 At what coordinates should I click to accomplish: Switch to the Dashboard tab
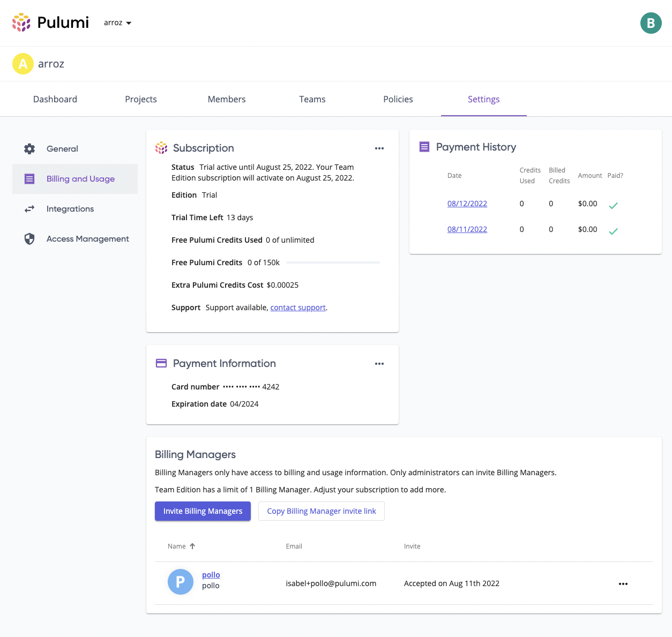coord(55,99)
